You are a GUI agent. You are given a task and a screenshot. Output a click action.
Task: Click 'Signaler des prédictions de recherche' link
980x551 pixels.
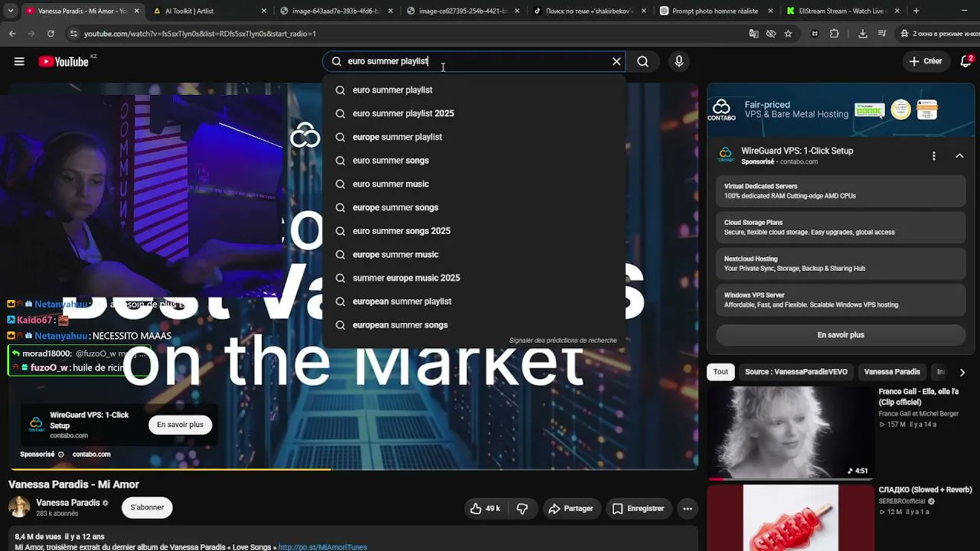563,341
